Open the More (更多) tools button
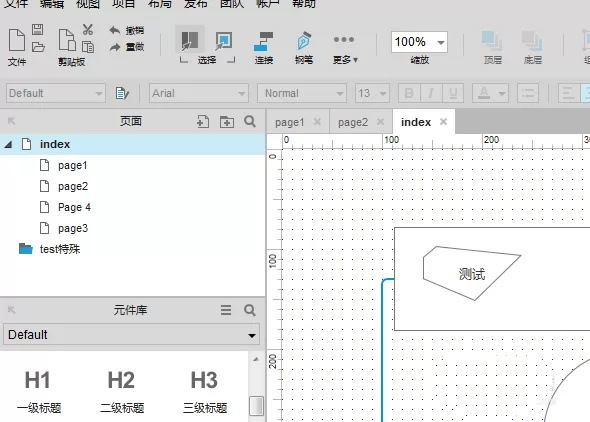 [344, 48]
